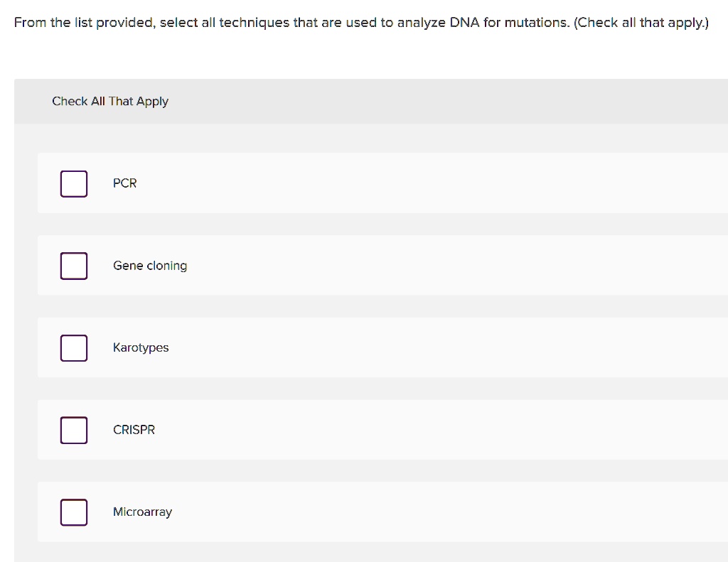The image size is (728, 562).
Task: Click the '(Check all that apply.)' text in question
Action: pyautogui.click(x=641, y=23)
